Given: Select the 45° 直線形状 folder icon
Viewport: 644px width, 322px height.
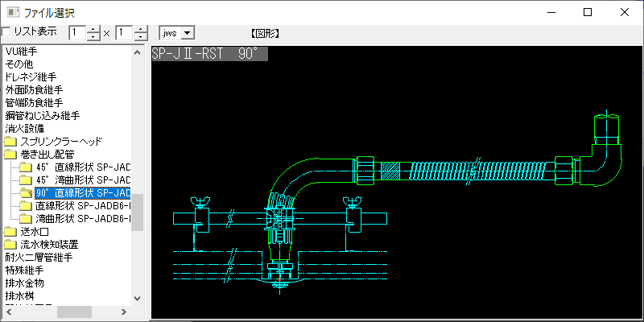Looking at the screenshot, I should [26, 167].
